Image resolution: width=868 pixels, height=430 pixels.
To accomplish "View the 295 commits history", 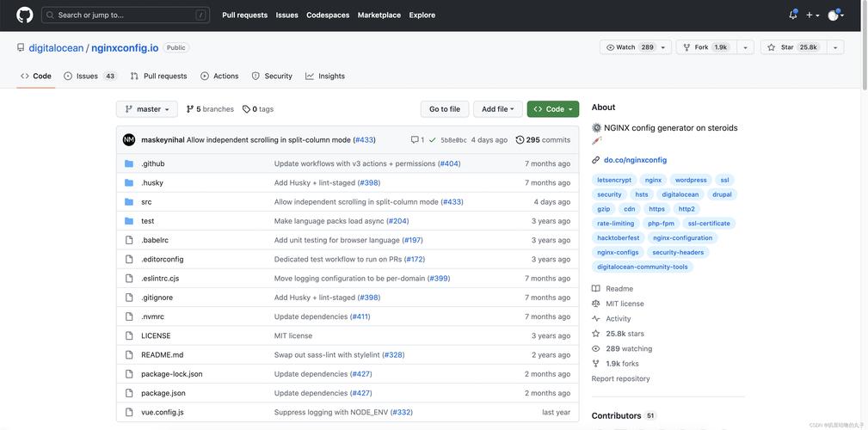I will click(543, 140).
